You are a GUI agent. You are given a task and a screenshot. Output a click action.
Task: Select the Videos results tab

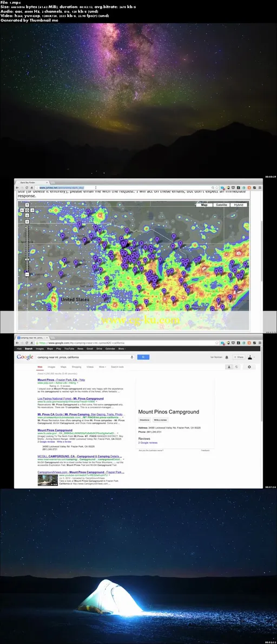(90, 367)
